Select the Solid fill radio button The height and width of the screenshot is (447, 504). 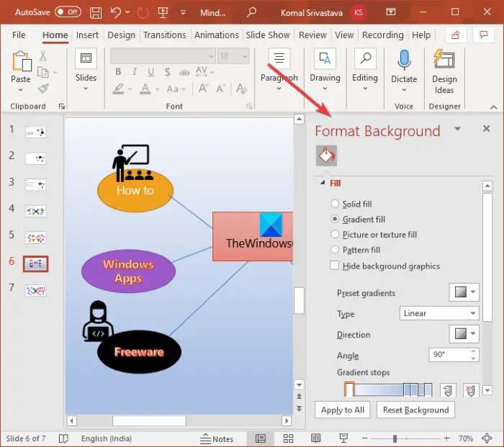coord(335,204)
